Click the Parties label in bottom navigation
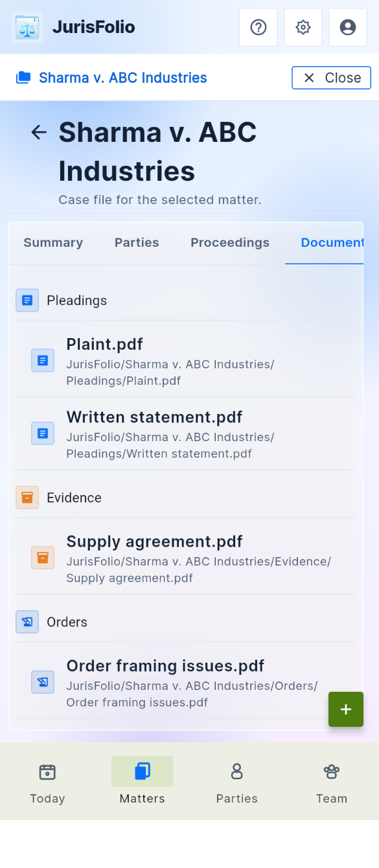This screenshot has width=379, height=868. coord(237,799)
